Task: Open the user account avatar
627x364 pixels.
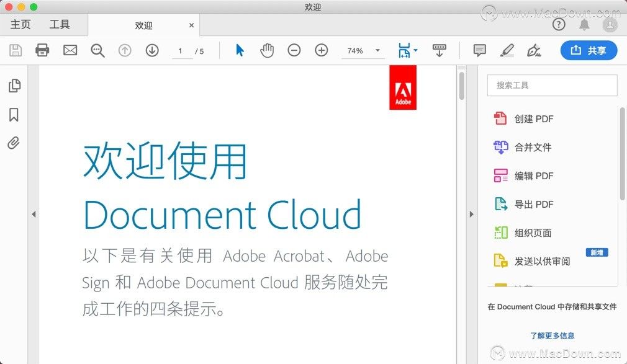Action: (610, 25)
